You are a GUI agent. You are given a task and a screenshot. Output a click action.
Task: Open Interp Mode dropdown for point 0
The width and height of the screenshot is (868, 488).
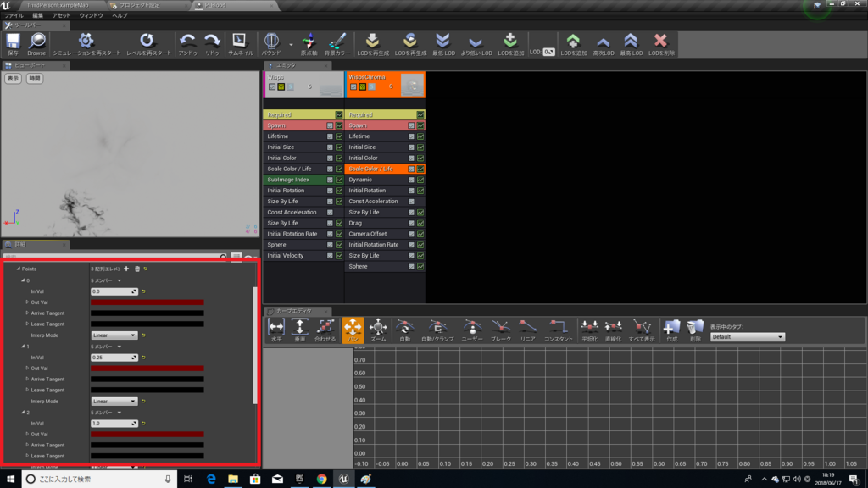[114, 335]
